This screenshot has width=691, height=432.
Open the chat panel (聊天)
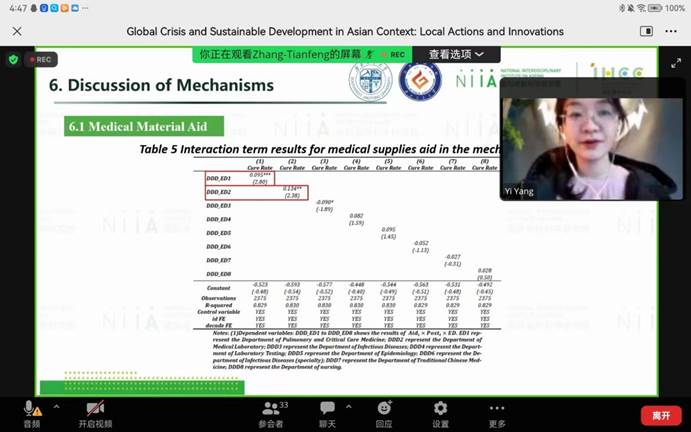pos(327,413)
